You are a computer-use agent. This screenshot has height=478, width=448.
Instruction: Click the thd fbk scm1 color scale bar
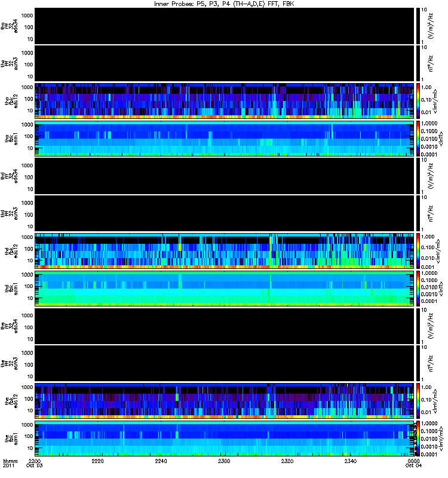pyautogui.click(x=418, y=289)
